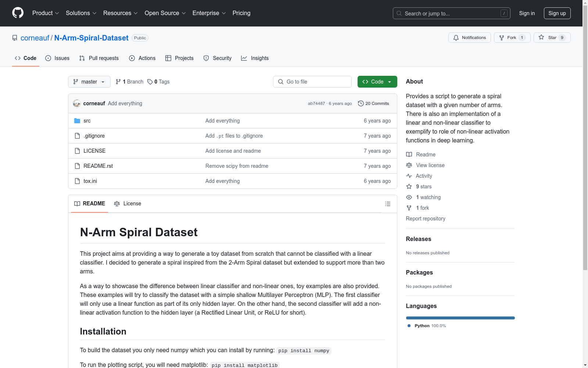The image size is (588, 368).
Task: Expand the Solutions menu
Action: click(x=81, y=13)
